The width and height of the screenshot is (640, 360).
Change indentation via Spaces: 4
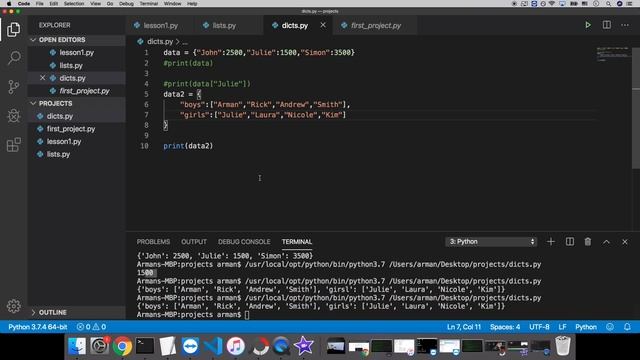(505, 327)
